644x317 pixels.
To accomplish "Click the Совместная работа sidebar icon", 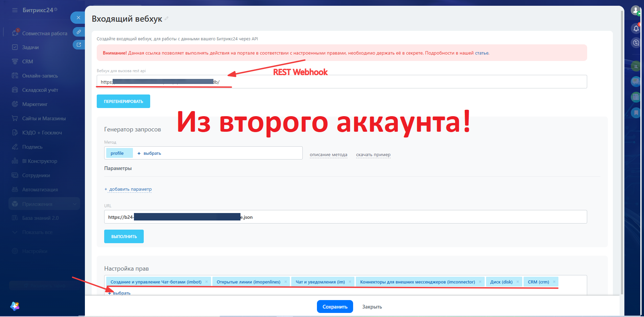I will pos(15,33).
